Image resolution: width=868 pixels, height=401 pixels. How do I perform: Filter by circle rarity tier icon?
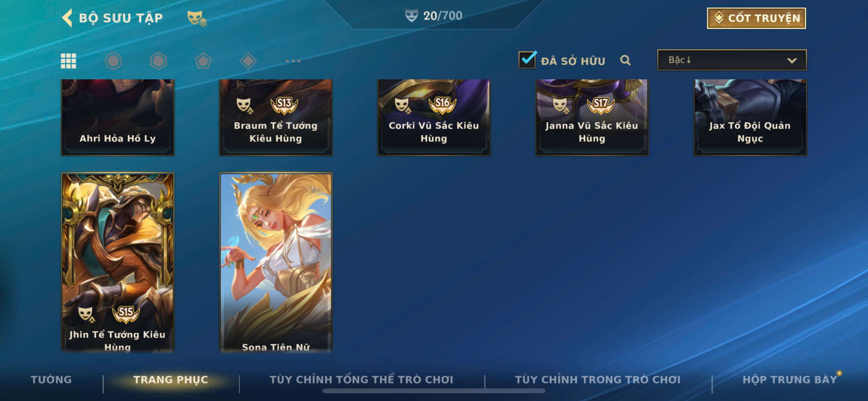point(113,61)
